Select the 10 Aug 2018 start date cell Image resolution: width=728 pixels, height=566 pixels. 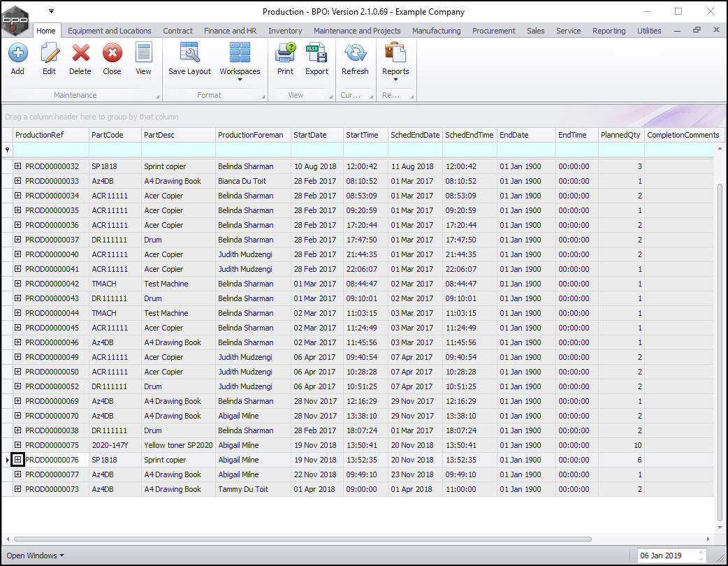pos(317,166)
